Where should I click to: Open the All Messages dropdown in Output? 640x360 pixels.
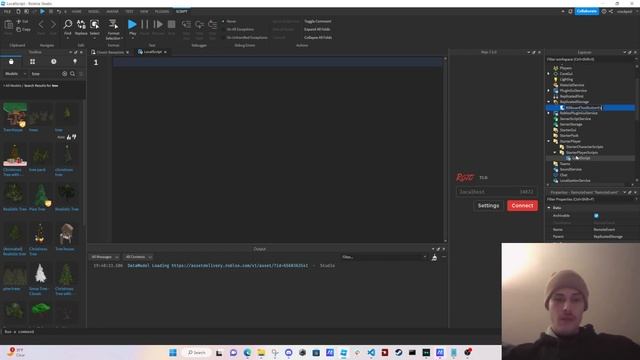pyautogui.click(x=104, y=257)
